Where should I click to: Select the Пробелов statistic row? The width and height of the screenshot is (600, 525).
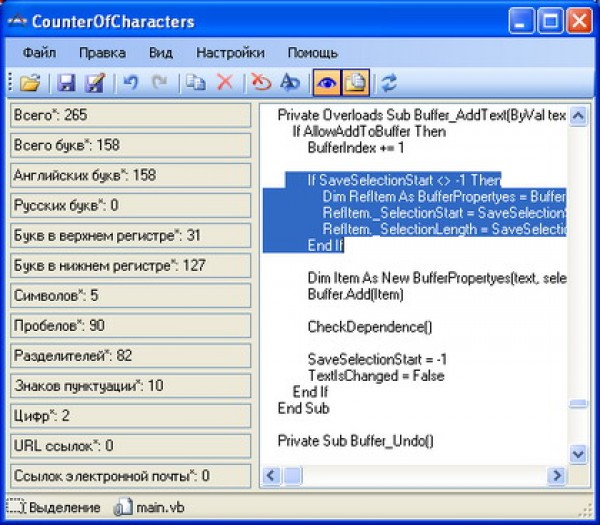pyautogui.click(x=128, y=326)
